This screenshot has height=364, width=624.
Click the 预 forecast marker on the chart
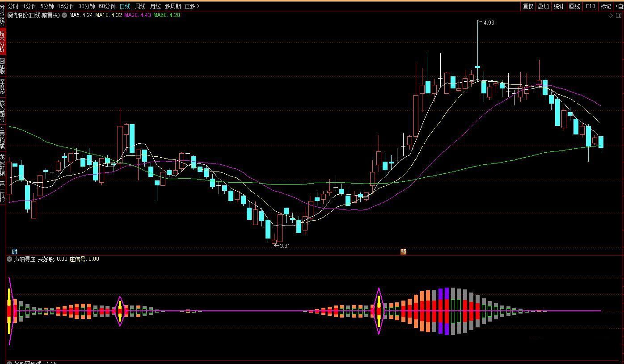pyautogui.click(x=403, y=252)
